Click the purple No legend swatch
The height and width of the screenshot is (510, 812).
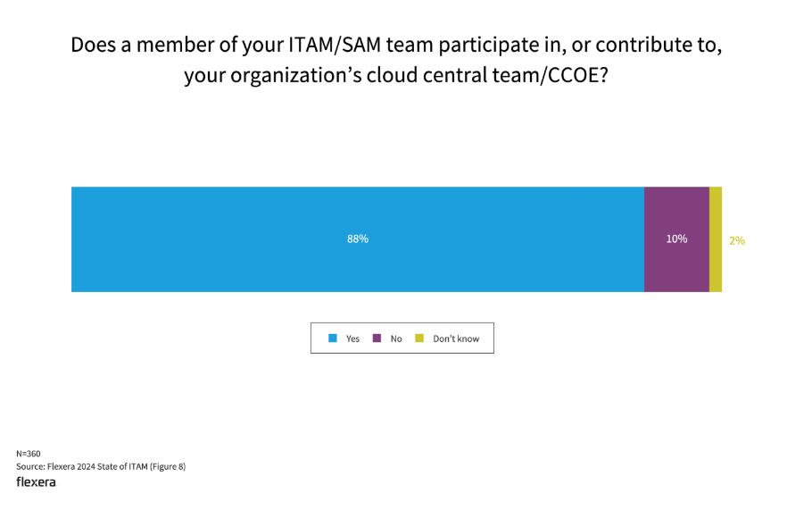click(x=377, y=339)
